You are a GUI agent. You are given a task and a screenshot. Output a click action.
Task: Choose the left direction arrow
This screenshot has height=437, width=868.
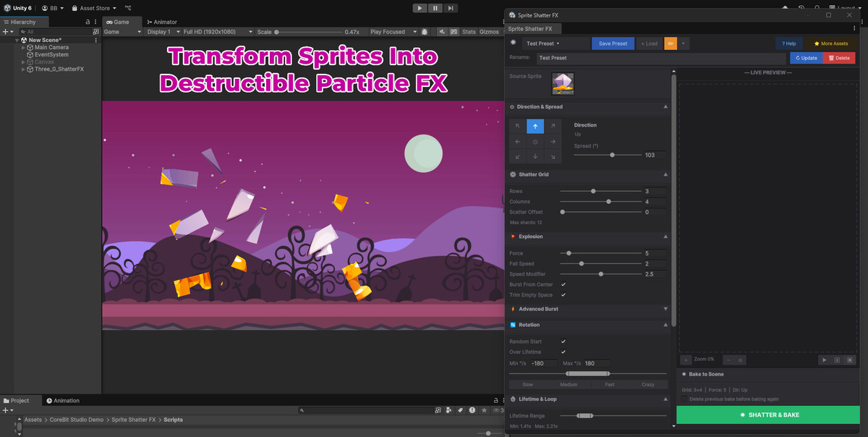(518, 142)
